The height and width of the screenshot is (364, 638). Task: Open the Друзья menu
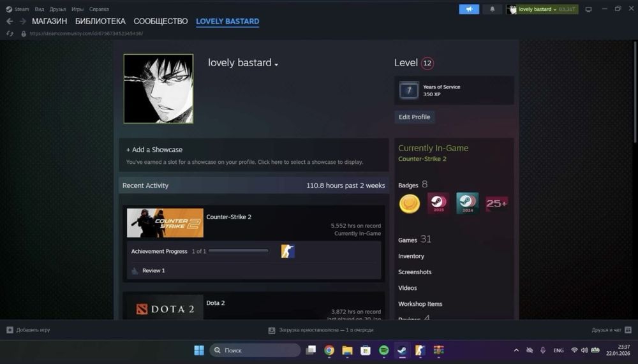pos(58,9)
